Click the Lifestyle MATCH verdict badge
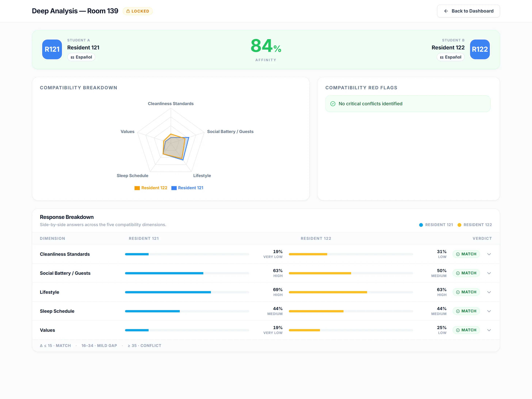Viewport: 532px width, 399px height. point(466,292)
